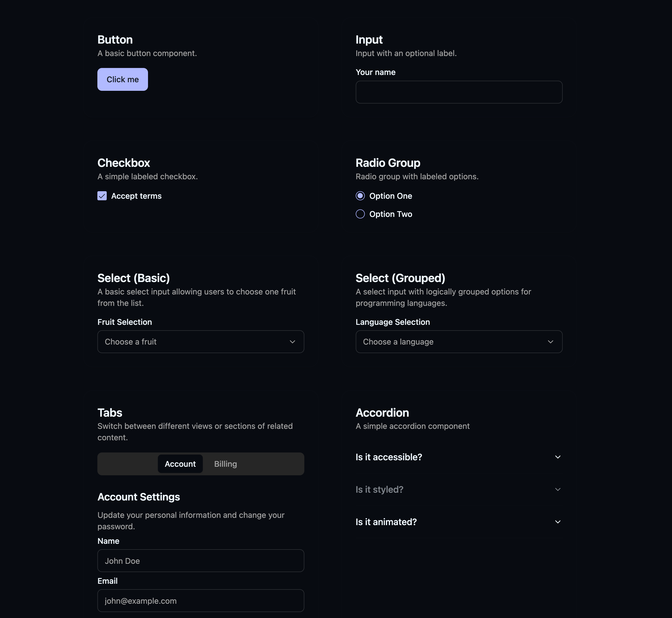
Task: Click chevron beside "Is it animated?"
Action: click(x=557, y=522)
